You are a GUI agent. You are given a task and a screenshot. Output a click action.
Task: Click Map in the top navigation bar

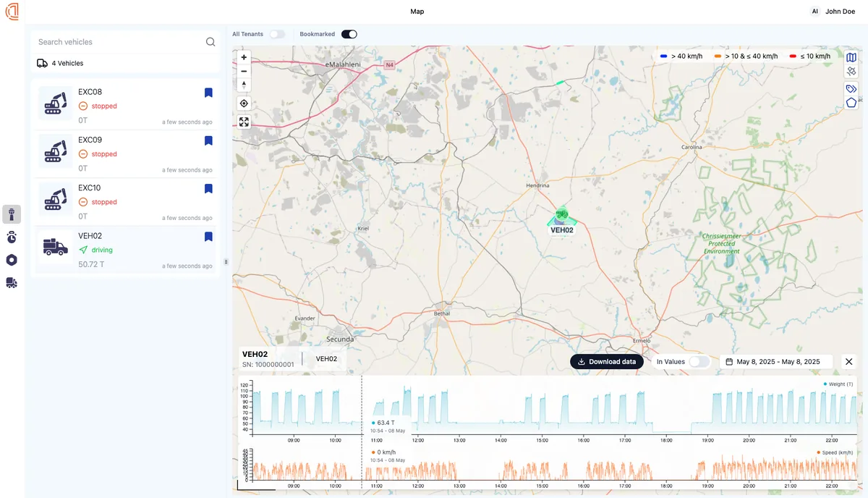(x=417, y=11)
